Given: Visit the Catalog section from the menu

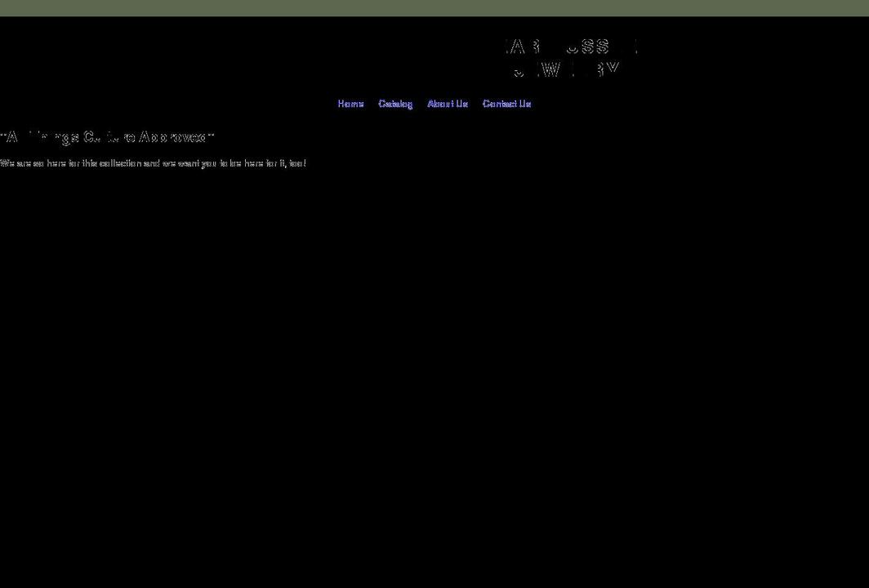Looking at the screenshot, I should pyautogui.click(x=395, y=104).
